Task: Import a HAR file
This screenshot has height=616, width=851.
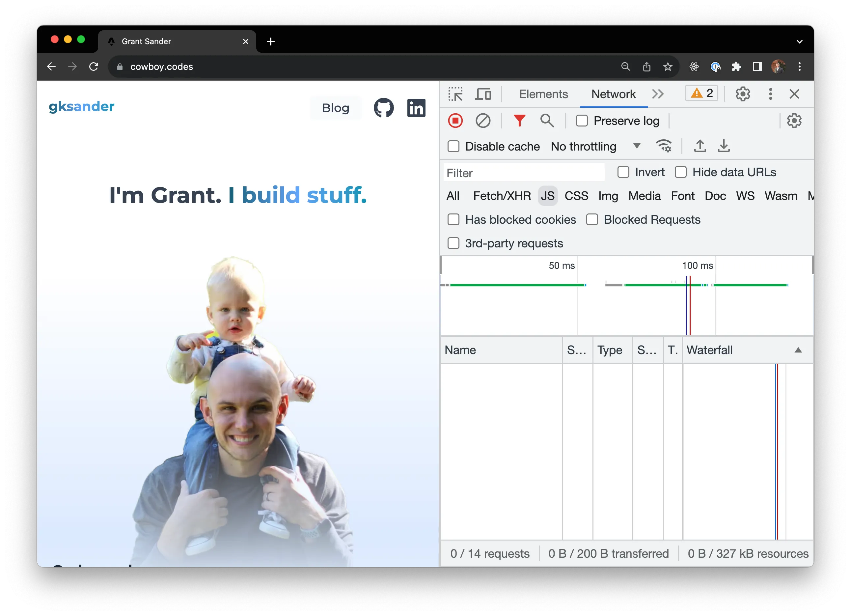Action: click(700, 146)
